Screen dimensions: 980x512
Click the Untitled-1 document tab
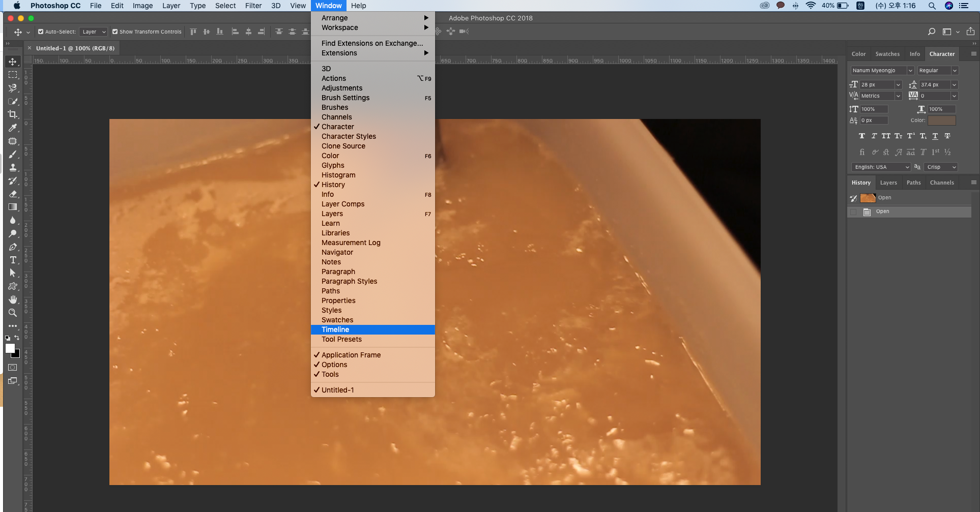75,48
